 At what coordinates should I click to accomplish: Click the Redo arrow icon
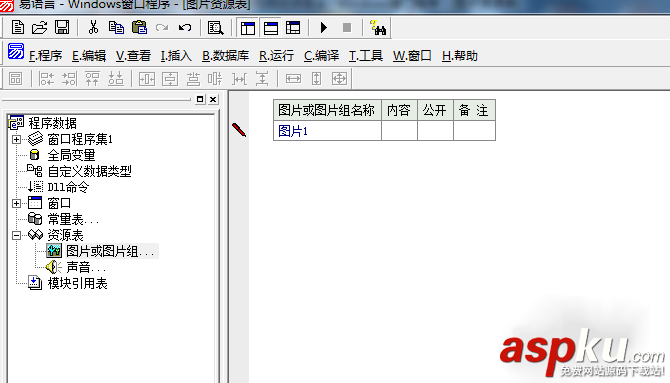pos(162,28)
